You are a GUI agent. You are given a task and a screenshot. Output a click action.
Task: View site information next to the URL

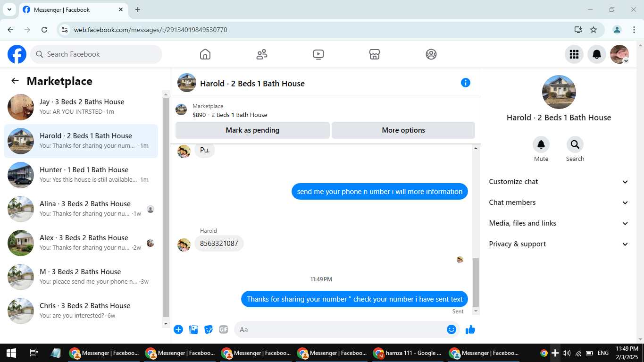coord(65,30)
